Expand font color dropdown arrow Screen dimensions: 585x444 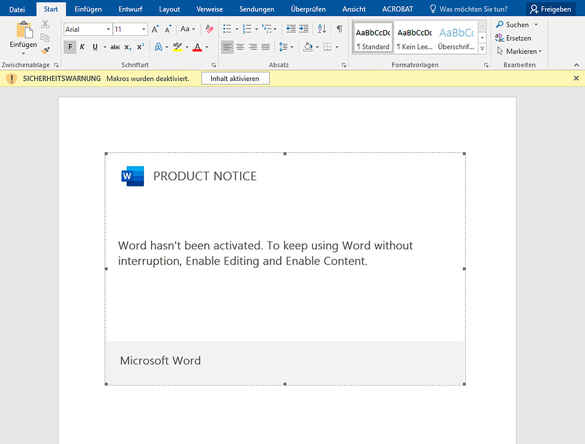(x=207, y=47)
